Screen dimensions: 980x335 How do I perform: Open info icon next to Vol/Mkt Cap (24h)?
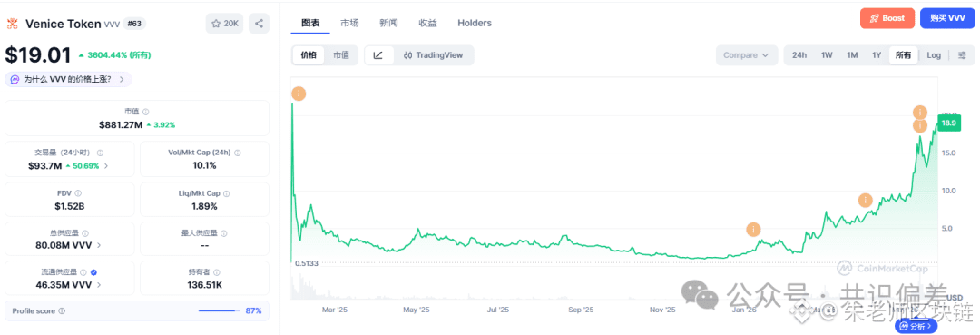237,152
